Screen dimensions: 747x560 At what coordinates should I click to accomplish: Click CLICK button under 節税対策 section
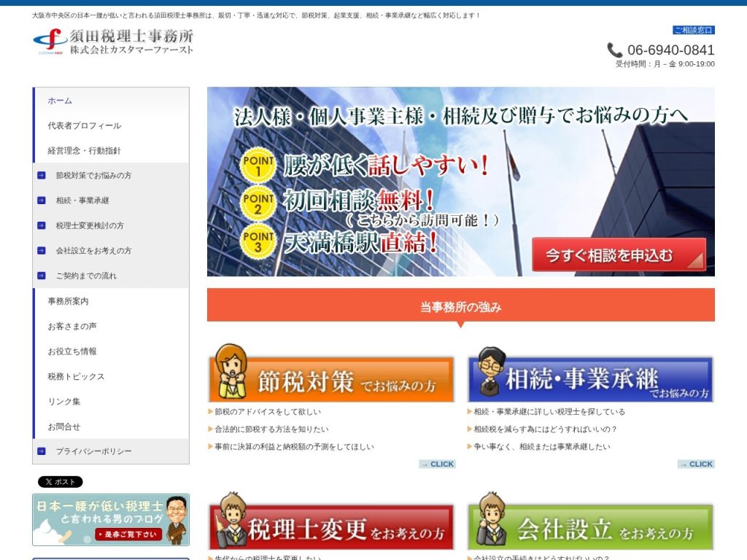[438, 464]
